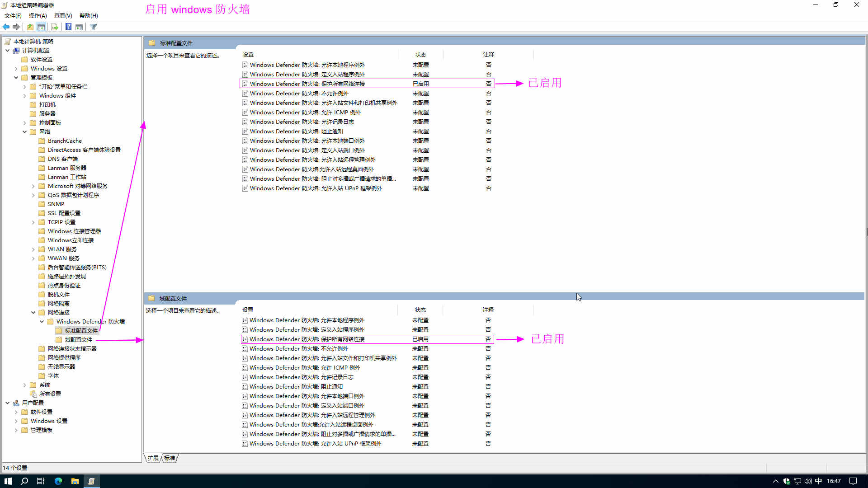Select the Windows 连接管理器 folder
The width and height of the screenshot is (868, 488).
74,231
